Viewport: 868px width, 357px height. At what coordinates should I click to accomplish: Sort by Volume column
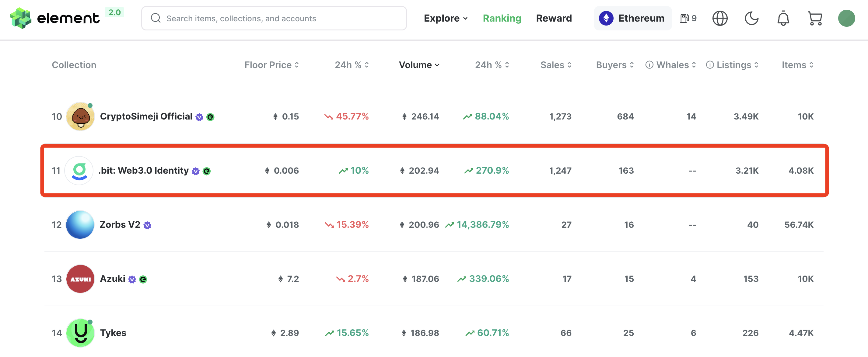(x=419, y=65)
